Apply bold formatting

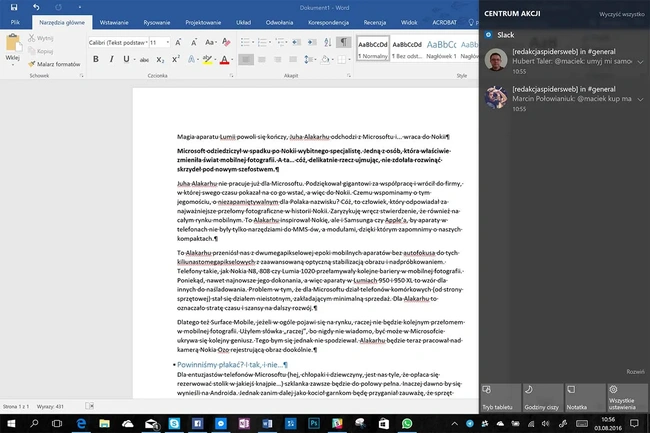tap(96, 59)
